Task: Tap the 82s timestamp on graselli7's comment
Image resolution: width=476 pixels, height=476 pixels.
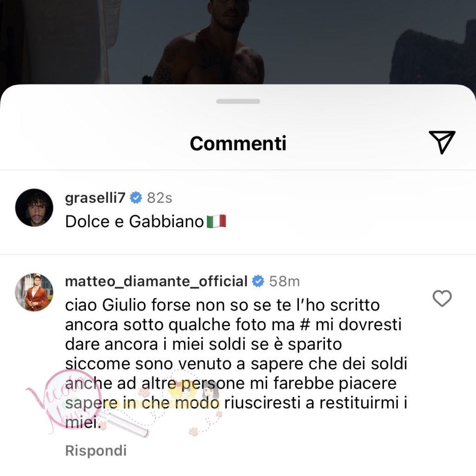Action: pyautogui.click(x=159, y=198)
